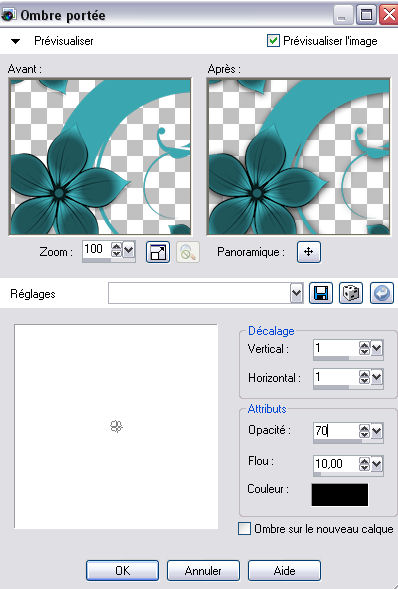Viewport: 398px width, 589px height.
Task: Confirm the drop shadow with OK
Action: pyautogui.click(x=122, y=571)
